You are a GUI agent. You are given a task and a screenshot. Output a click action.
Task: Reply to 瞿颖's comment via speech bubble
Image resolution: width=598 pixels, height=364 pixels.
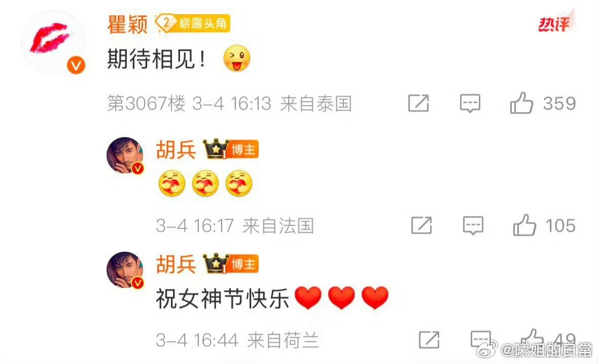click(470, 103)
